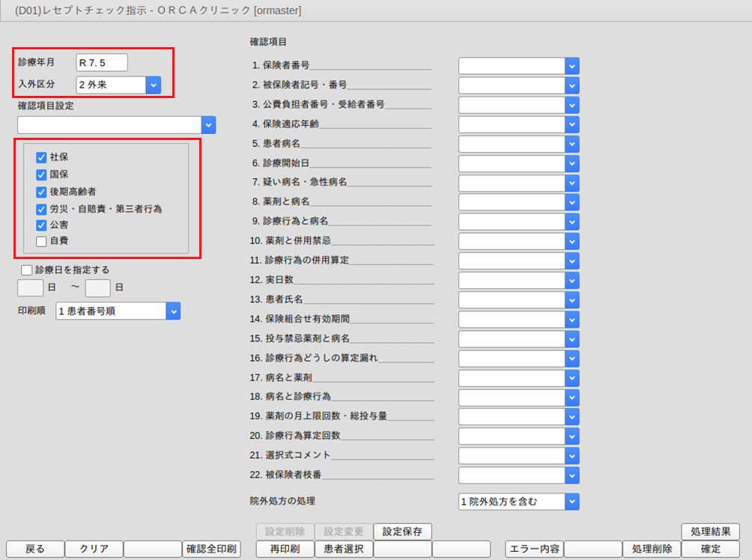Expand dropdown for 22. 被保険者枝番
This screenshot has height=560, width=752.
point(571,475)
